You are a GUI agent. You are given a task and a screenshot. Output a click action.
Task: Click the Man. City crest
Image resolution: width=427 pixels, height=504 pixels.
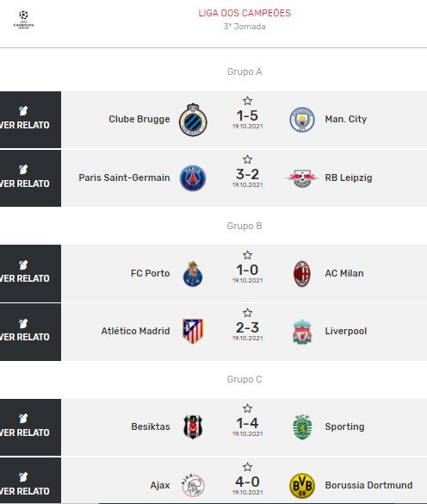[302, 120]
